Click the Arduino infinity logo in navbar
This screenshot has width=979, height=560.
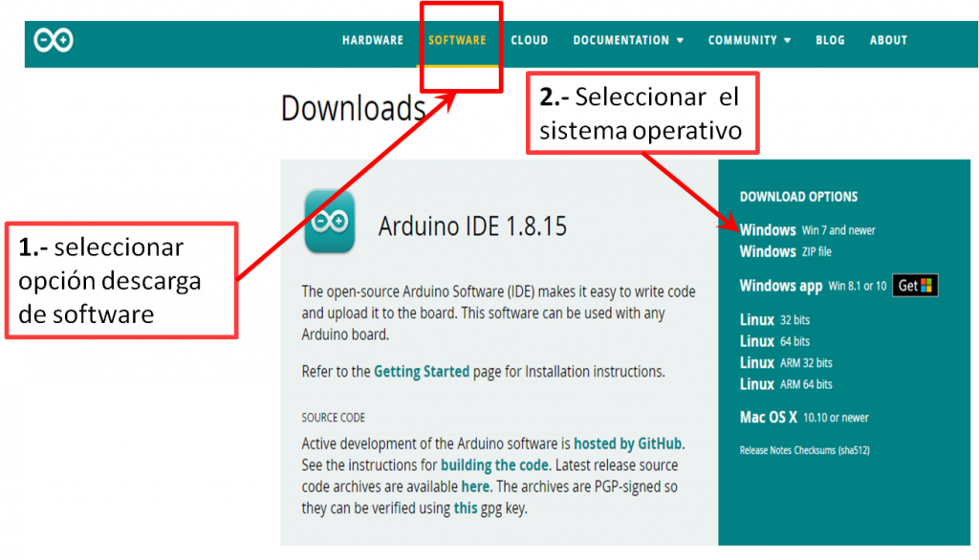tap(54, 40)
